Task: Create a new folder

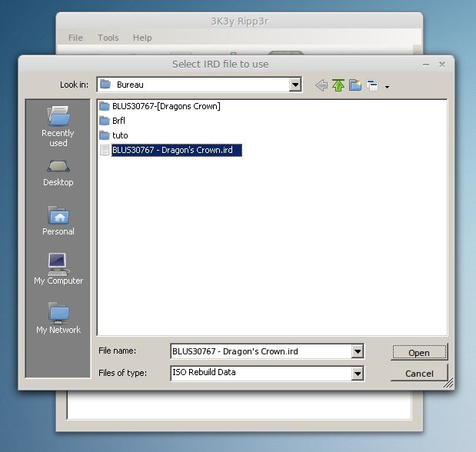Action: coord(355,85)
